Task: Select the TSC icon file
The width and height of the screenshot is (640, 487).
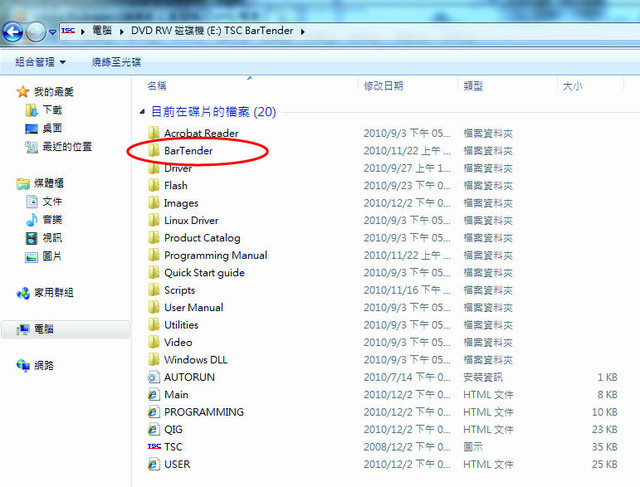Action: click(154, 447)
